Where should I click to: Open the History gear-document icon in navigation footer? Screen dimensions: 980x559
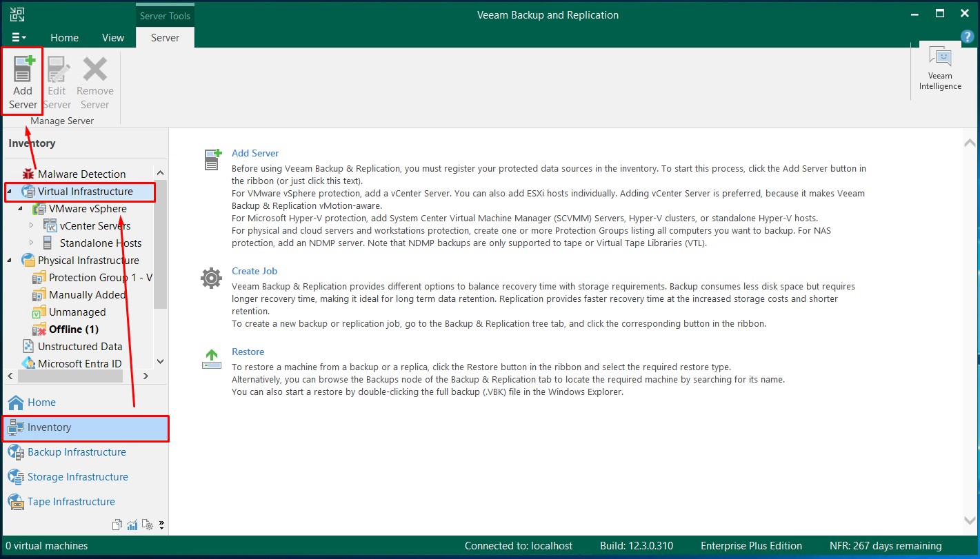tap(147, 525)
